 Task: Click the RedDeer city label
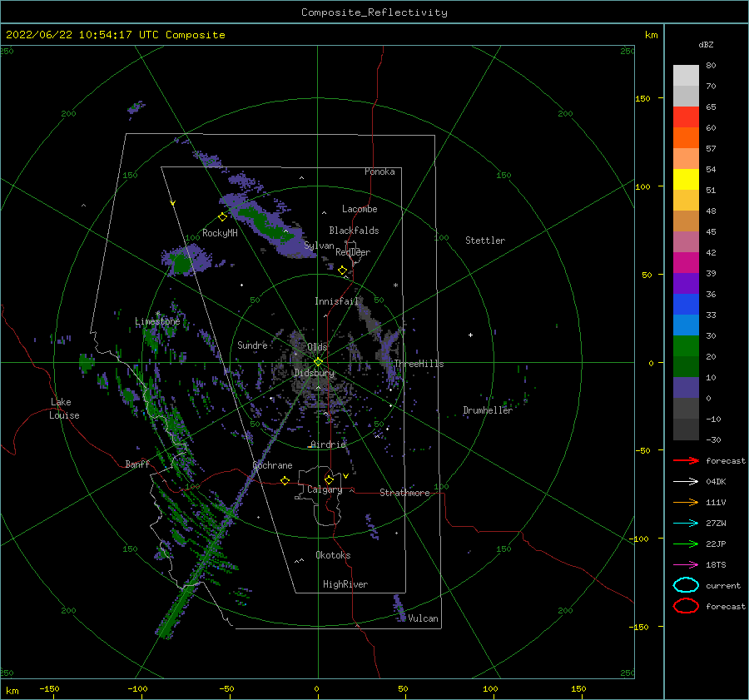[x=353, y=252]
